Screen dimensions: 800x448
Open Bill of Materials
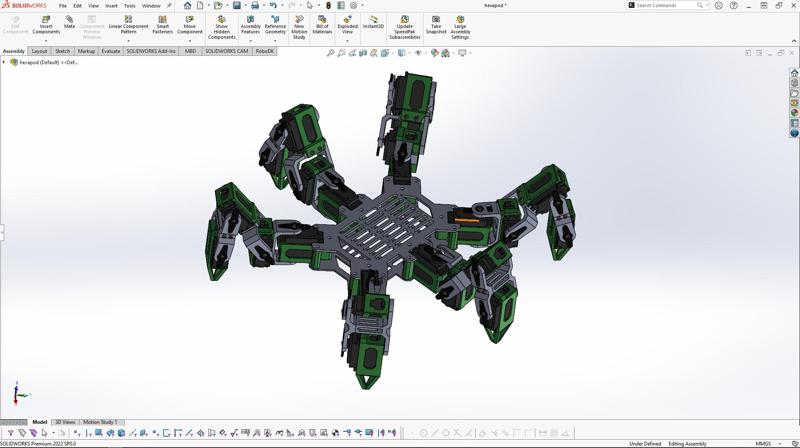click(322, 26)
